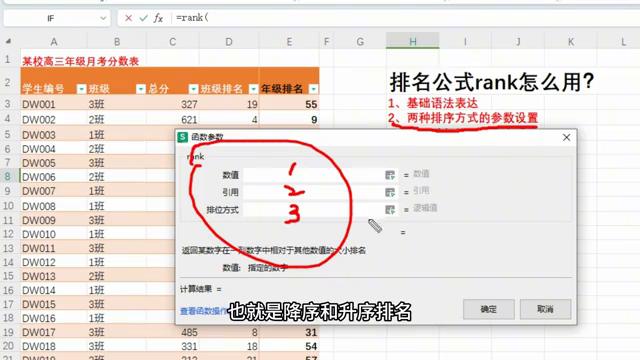Confirm formula with the checkmark icon
Viewport: 640px width, 360px height.
[x=143, y=18]
